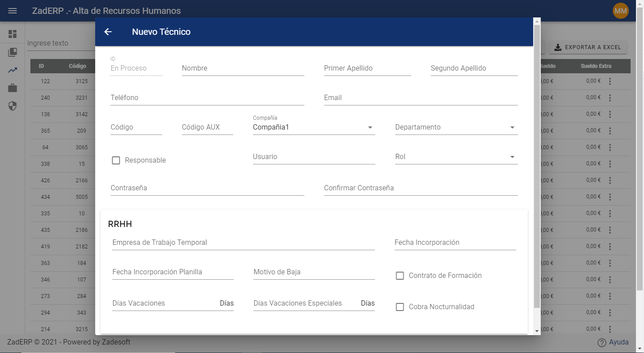Image resolution: width=644 pixels, height=353 pixels.
Task: Open the hamburger main menu
Action: click(13, 11)
